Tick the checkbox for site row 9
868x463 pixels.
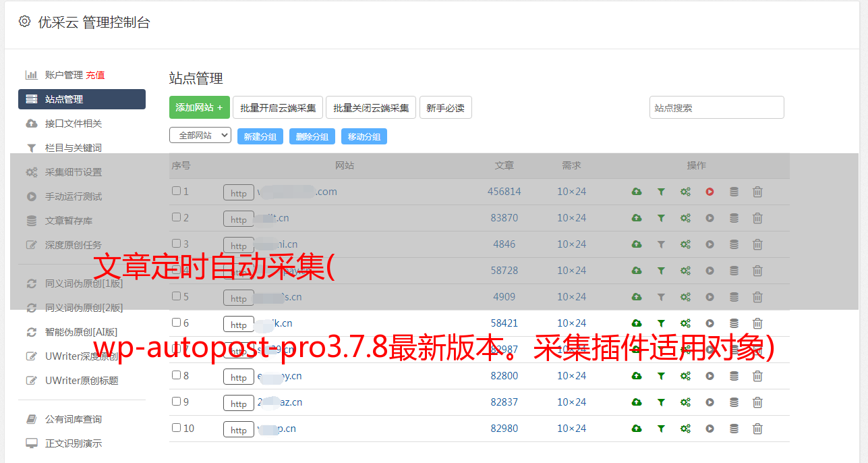click(176, 402)
